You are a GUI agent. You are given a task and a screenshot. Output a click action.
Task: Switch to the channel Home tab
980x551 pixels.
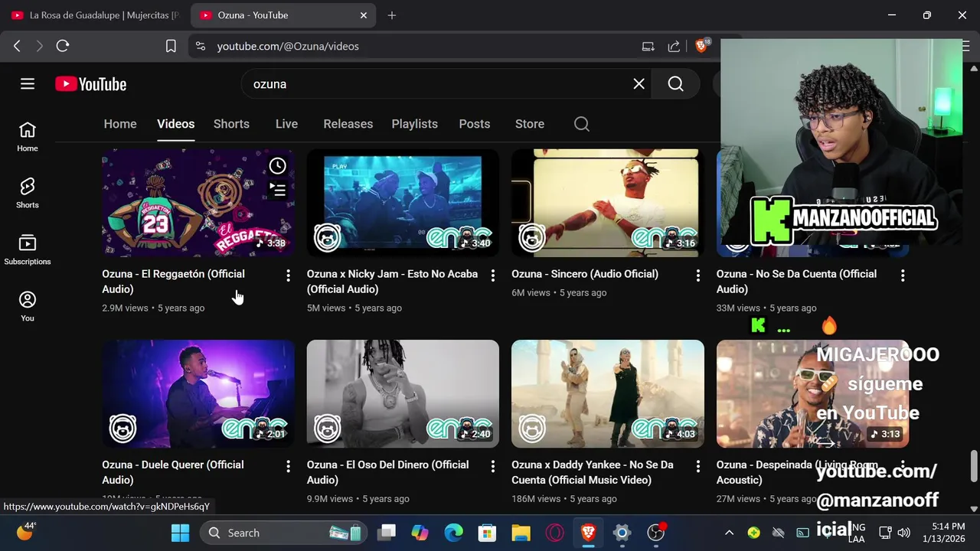coord(120,124)
